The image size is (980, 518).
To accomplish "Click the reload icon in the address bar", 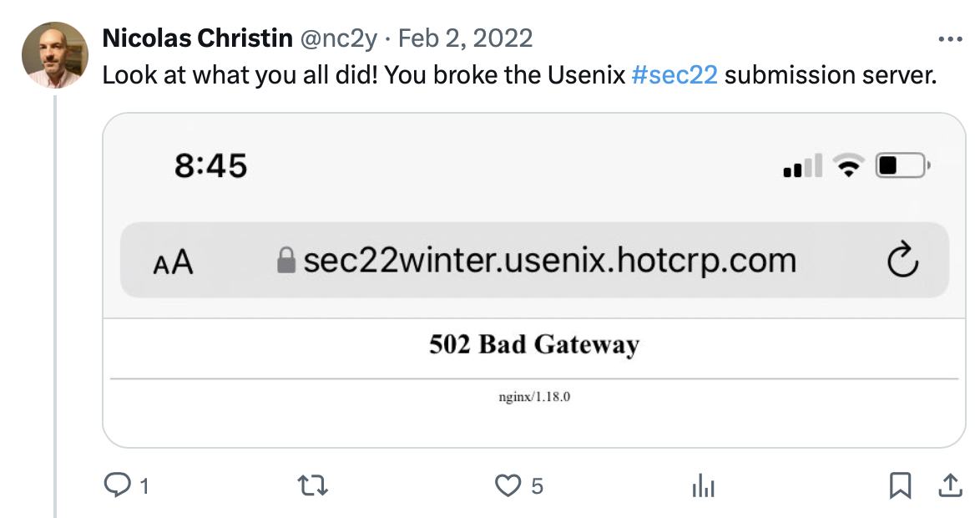I will (x=902, y=262).
